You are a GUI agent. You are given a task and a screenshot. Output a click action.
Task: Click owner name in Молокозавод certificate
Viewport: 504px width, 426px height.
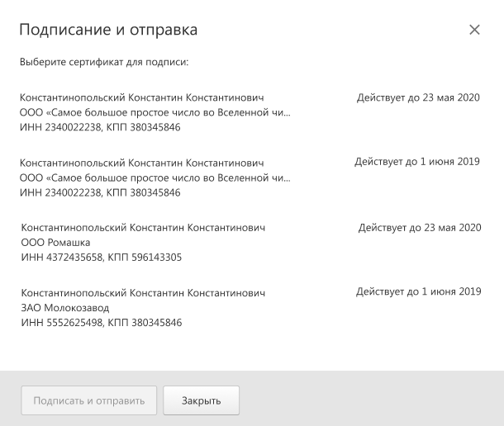pos(143,293)
